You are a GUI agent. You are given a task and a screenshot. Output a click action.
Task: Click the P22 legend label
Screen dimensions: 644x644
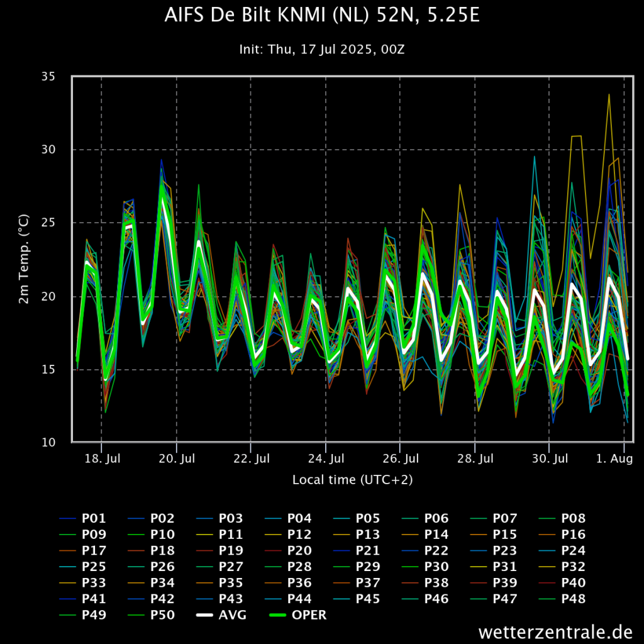pos(436,550)
